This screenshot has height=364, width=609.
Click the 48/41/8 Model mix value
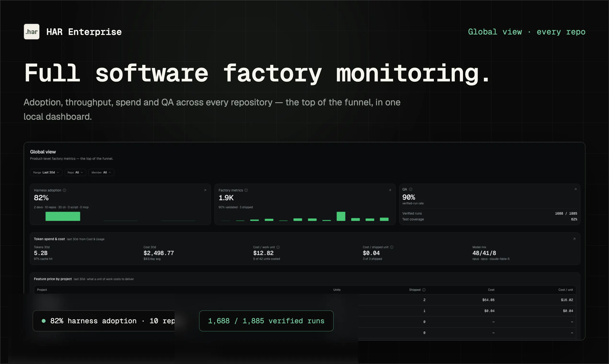[x=484, y=253]
